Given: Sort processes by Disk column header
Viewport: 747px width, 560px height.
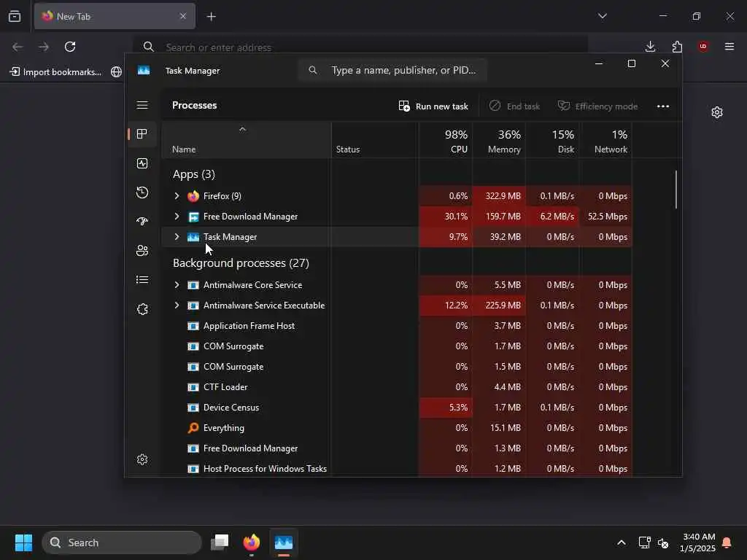Looking at the screenshot, I should tap(553, 141).
